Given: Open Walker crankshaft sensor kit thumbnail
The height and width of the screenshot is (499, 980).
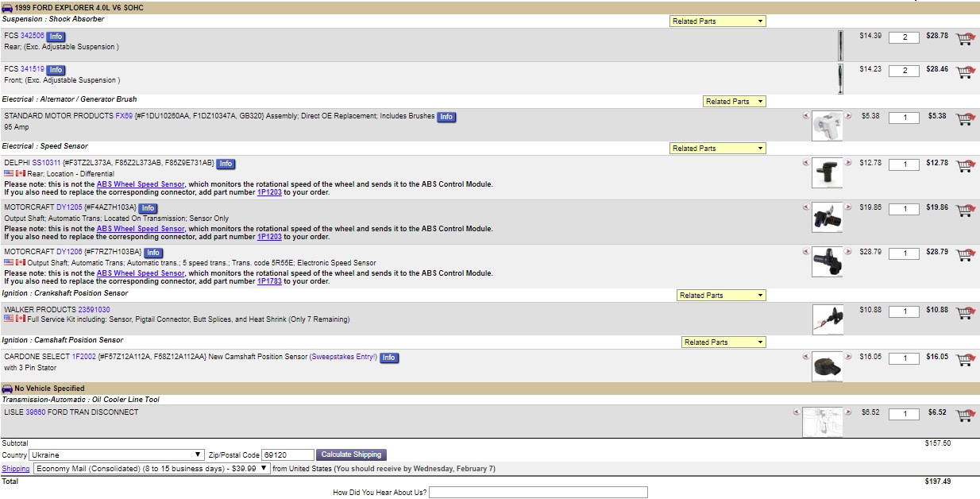Looking at the screenshot, I should tap(828, 319).
